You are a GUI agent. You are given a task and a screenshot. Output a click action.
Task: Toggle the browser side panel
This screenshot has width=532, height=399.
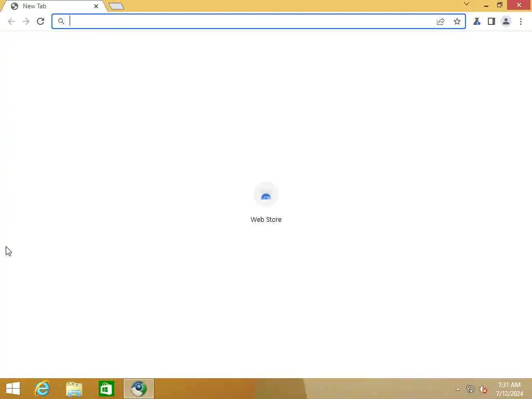click(491, 21)
